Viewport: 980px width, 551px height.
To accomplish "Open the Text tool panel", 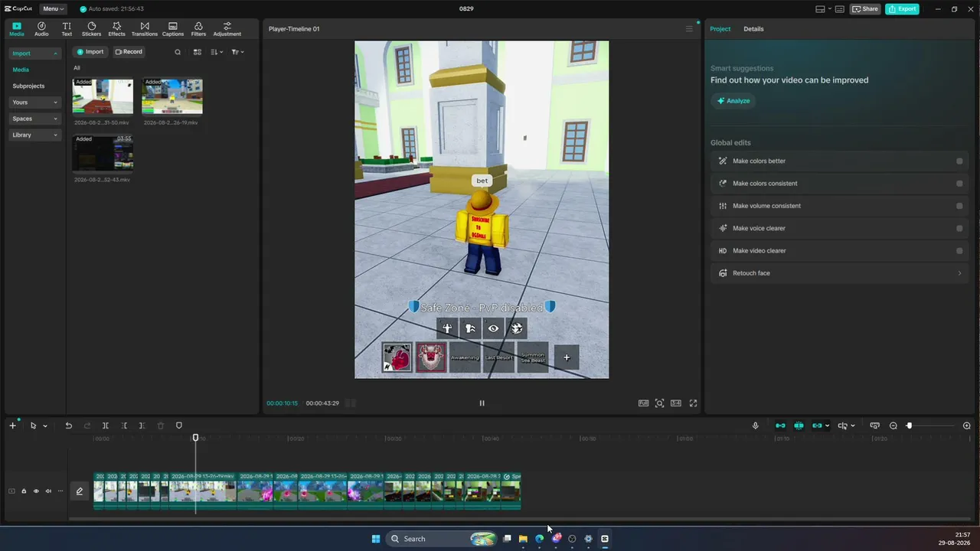I will [x=67, y=29].
